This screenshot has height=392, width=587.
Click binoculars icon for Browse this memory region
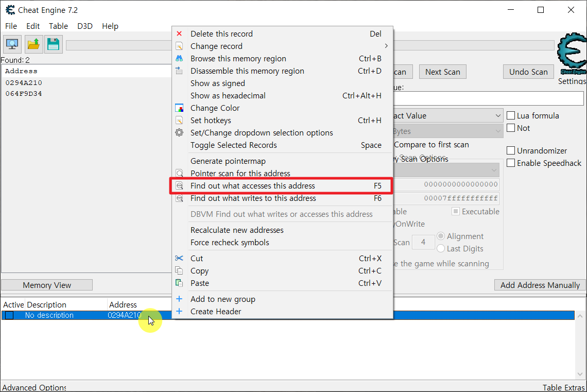pyautogui.click(x=179, y=58)
